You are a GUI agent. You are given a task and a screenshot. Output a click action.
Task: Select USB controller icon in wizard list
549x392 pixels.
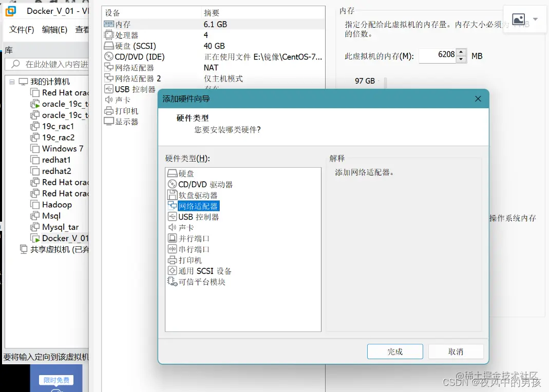click(x=172, y=217)
